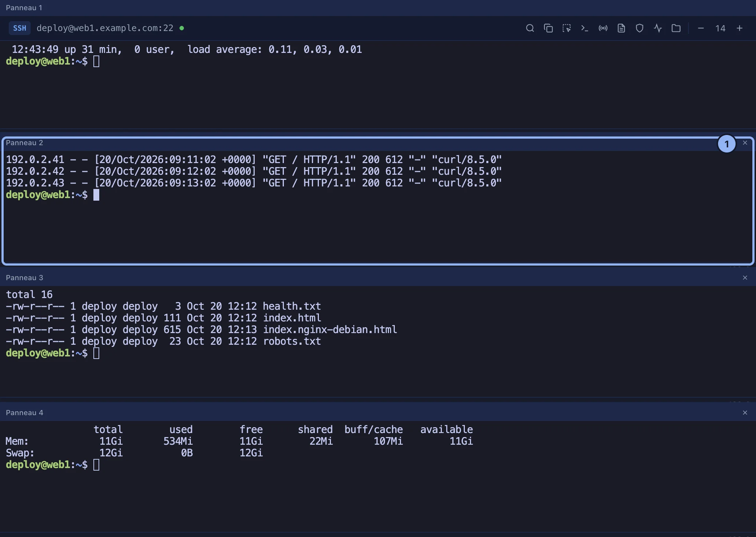Viewport: 756px width, 537px height.
Task: Close Panneau 4
Action: [745, 413]
